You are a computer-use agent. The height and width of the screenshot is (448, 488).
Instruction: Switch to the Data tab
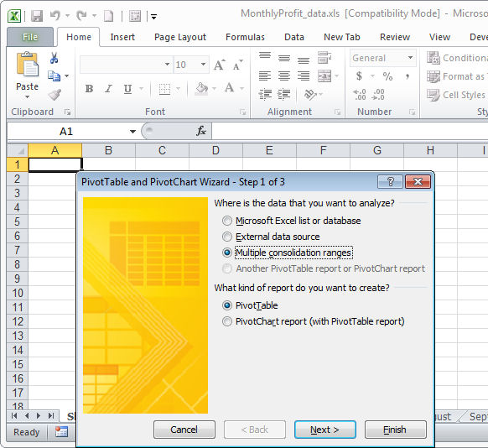(294, 37)
